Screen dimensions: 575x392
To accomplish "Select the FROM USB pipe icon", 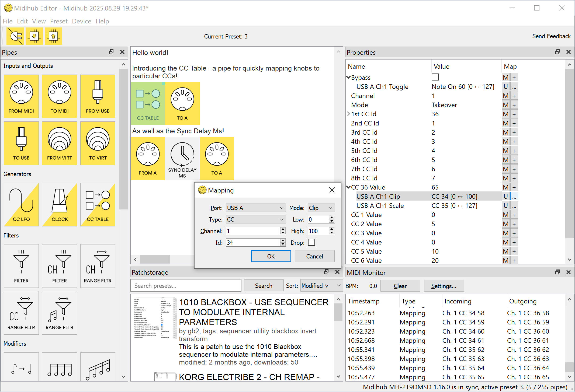I will [98, 96].
